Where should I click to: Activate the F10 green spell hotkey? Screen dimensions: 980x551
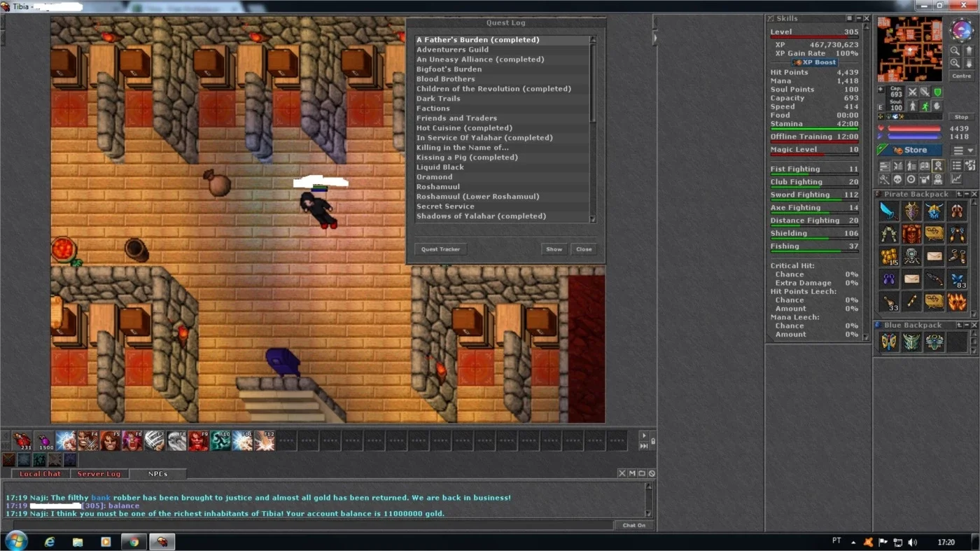(221, 440)
